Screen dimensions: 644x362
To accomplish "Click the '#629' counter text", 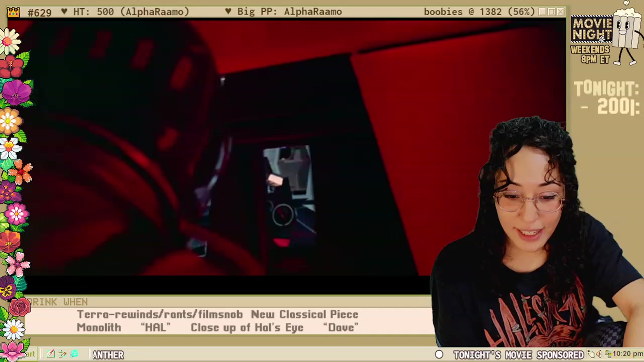I will [x=40, y=12].
